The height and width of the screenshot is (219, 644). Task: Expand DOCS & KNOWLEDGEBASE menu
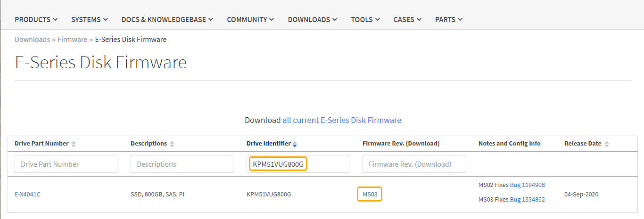point(167,20)
